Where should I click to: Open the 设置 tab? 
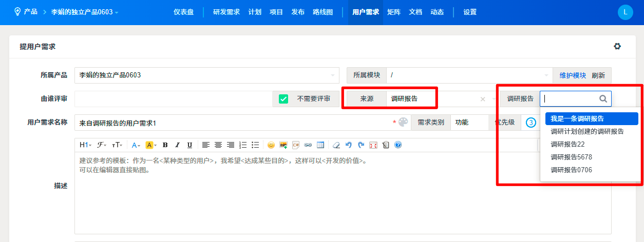click(x=470, y=12)
